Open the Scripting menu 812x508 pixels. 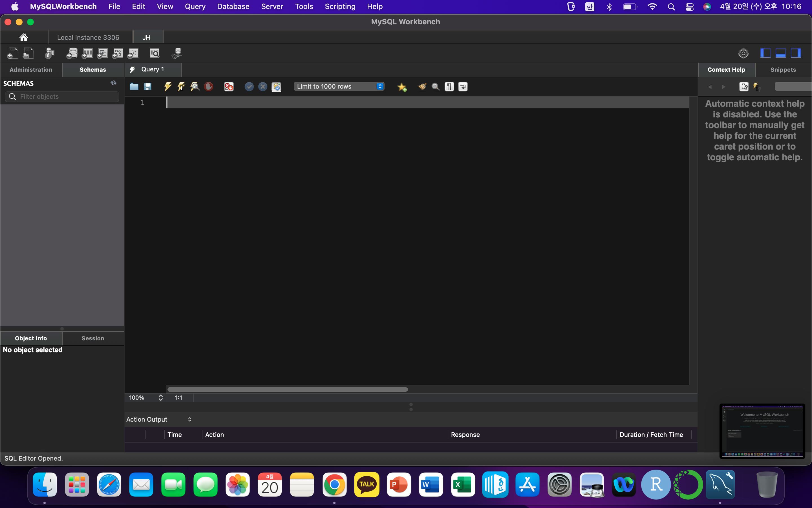(340, 6)
